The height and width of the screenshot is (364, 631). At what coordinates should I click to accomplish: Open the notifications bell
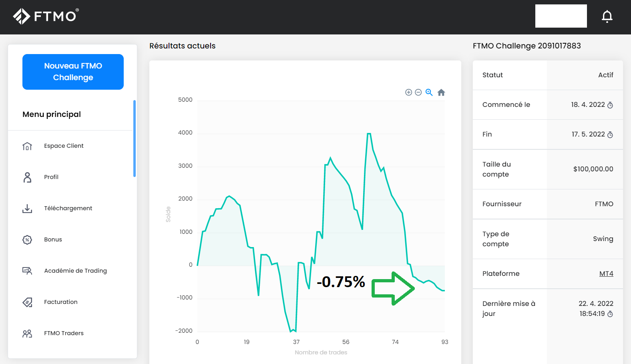607,16
